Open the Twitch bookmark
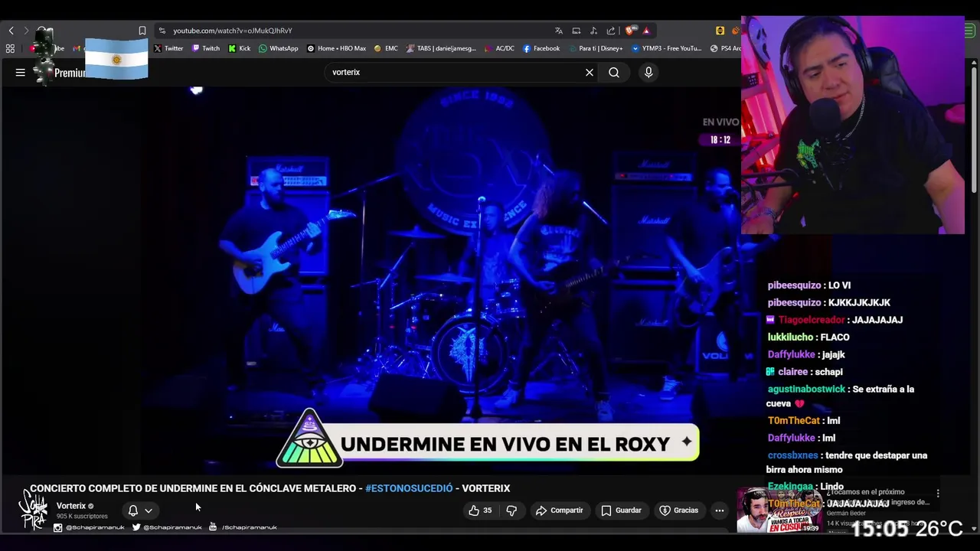Screen dimensions: 980x551 [x=206, y=48]
